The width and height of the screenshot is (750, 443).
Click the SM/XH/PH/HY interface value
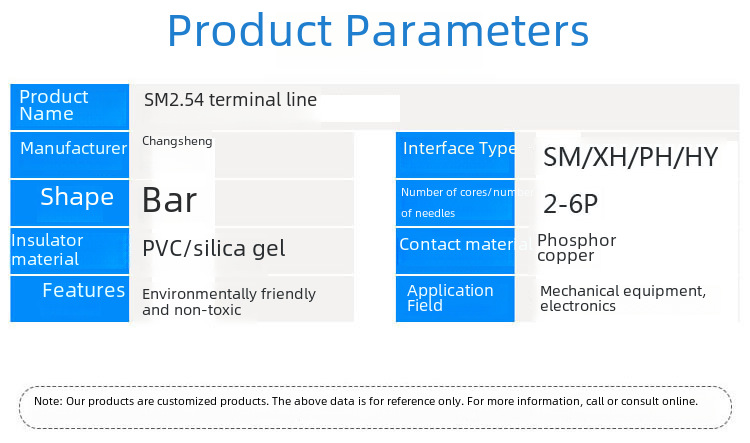pos(630,157)
